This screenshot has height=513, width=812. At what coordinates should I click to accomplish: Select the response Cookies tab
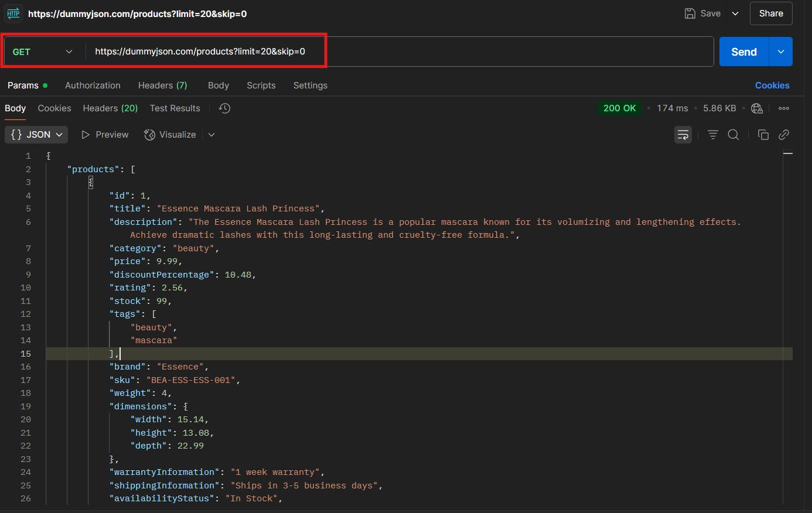coord(54,108)
